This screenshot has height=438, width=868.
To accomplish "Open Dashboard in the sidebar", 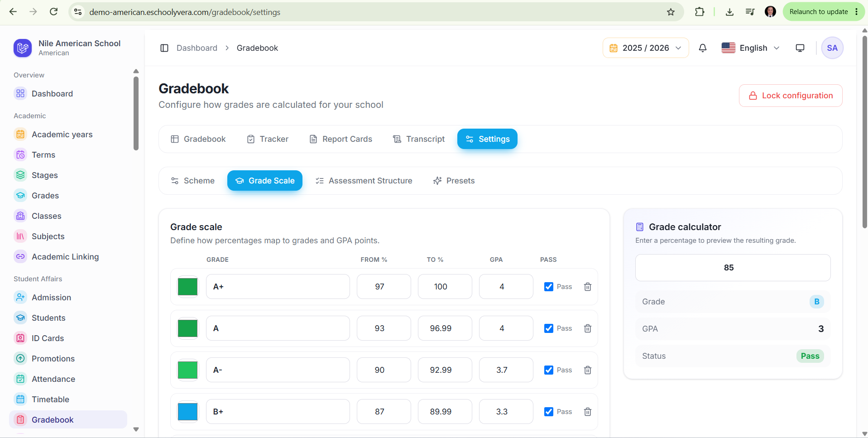I will point(68,94).
